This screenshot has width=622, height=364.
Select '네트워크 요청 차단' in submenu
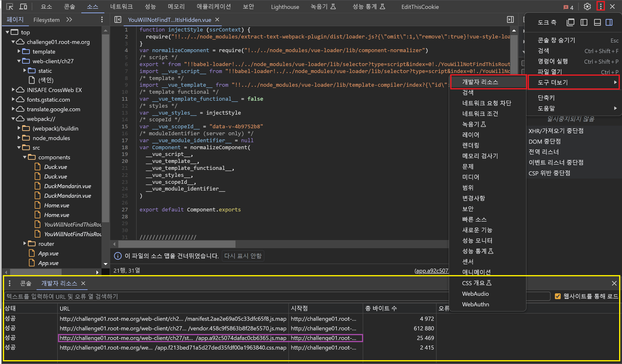[x=486, y=103]
